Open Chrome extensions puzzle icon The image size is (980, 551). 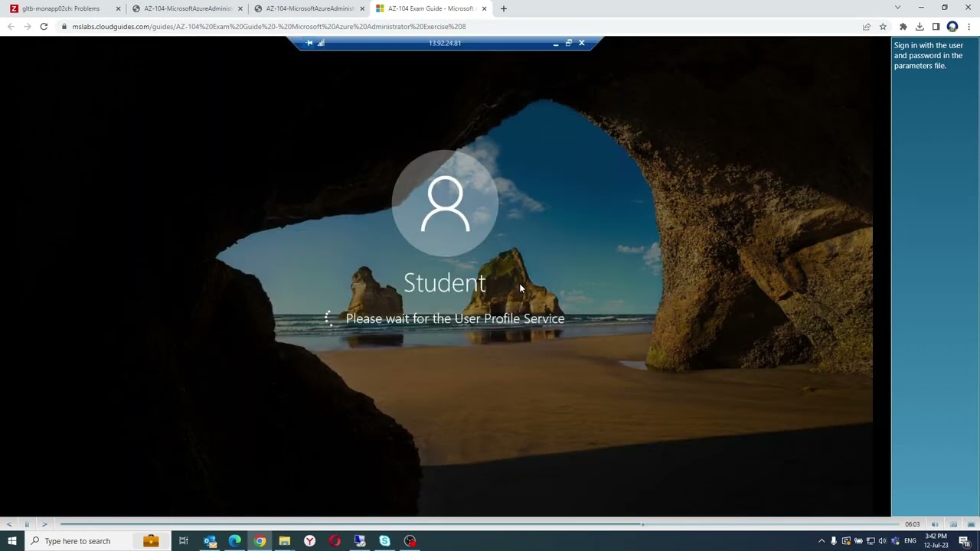pyautogui.click(x=903, y=26)
